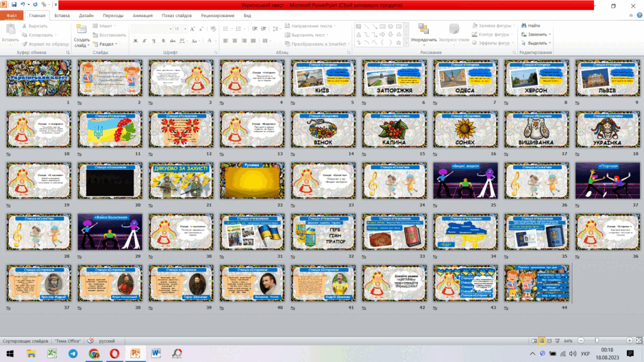Save the presentation via quick access toolbar
644x362 pixels.
point(14,5)
